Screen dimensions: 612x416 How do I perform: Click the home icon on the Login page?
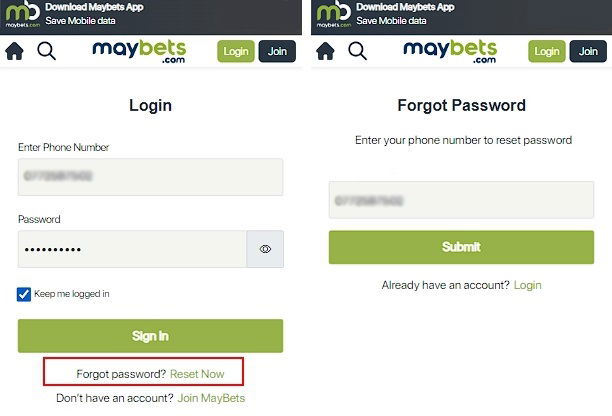point(15,51)
